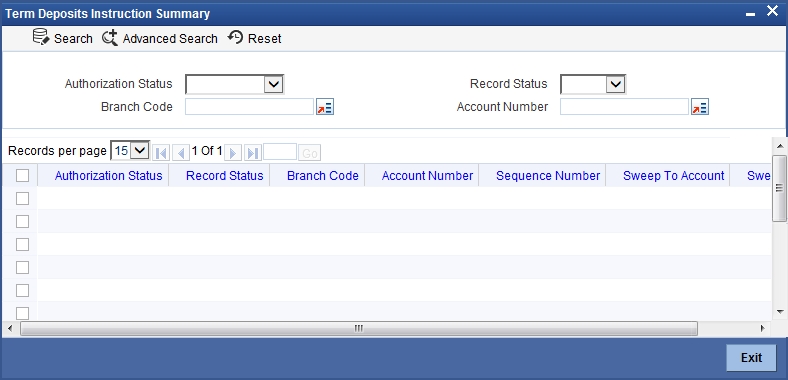Click the Search text button
Image resolution: width=788 pixels, height=380 pixels.
pos(73,39)
